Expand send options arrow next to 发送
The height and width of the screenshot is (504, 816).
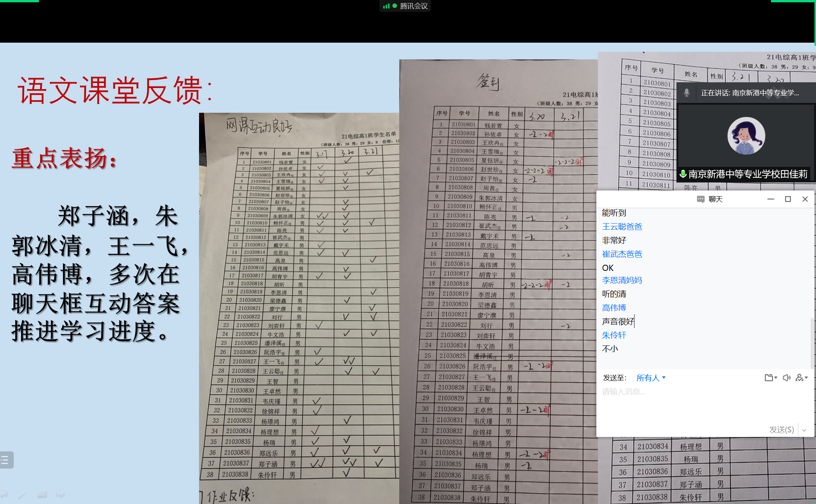(804, 430)
